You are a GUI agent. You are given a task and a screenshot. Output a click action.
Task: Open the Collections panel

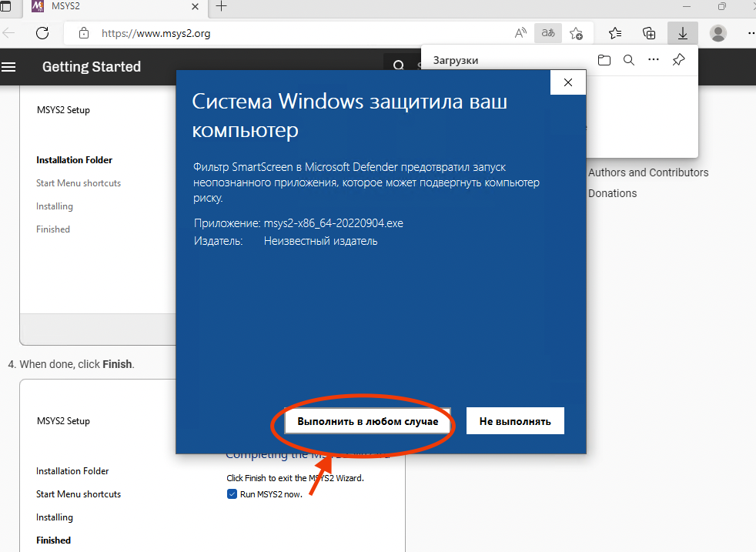click(649, 33)
